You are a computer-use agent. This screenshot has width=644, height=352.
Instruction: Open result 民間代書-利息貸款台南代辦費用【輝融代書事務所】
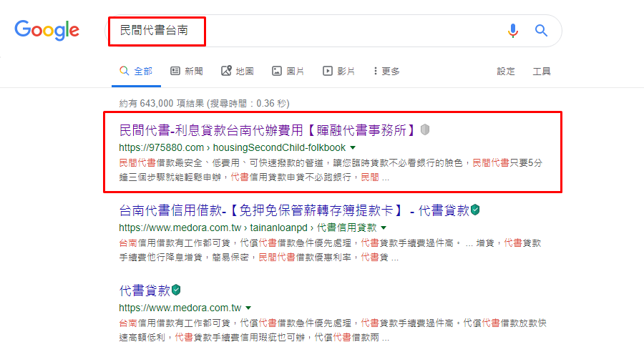point(268,131)
